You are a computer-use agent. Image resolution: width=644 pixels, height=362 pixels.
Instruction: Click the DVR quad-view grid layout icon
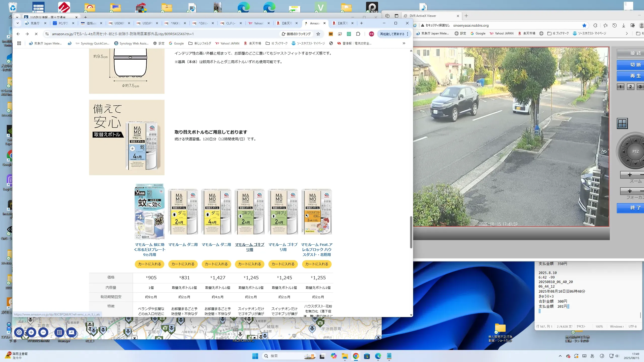coord(622,123)
